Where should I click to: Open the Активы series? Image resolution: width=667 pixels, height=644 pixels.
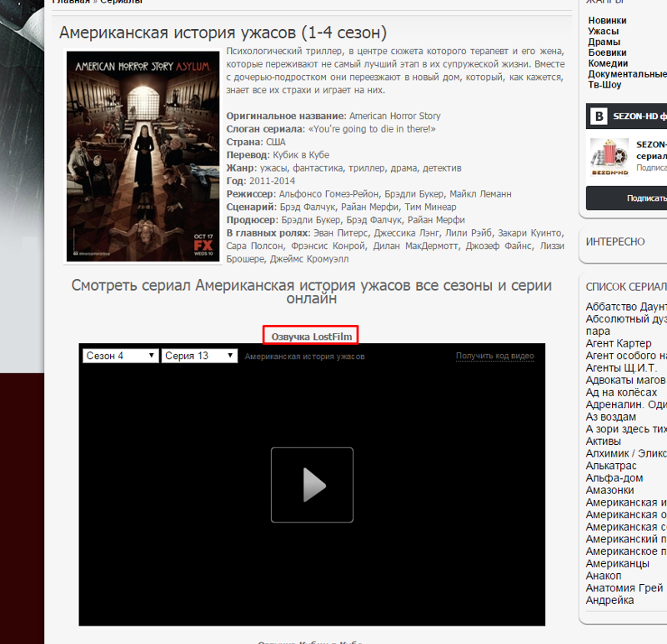(603, 441)
